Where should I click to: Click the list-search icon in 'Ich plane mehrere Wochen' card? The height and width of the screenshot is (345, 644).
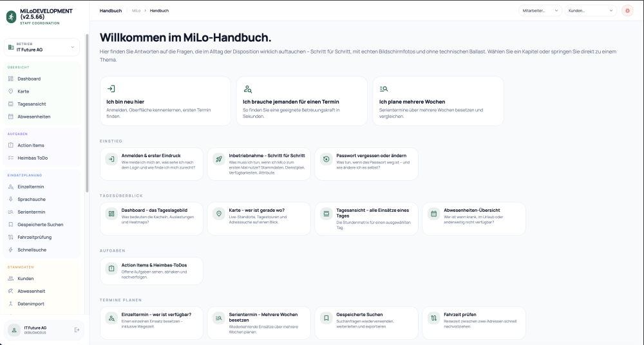point(384,89)
